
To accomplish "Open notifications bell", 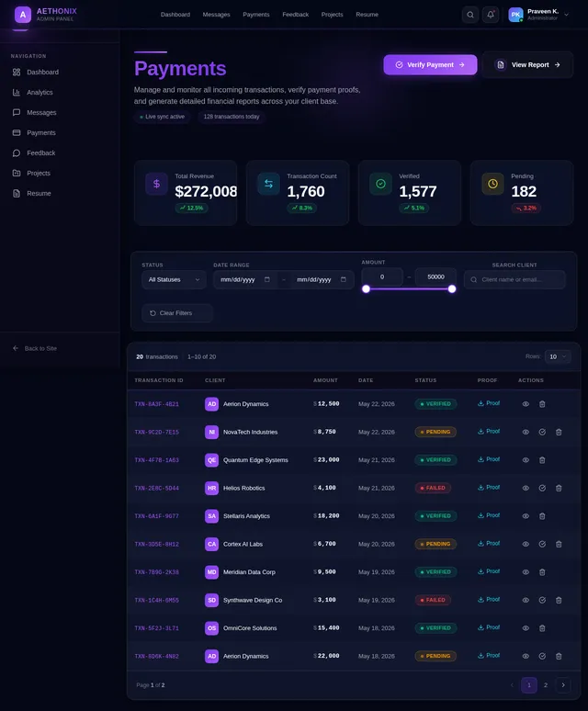I will pos(491,15).
